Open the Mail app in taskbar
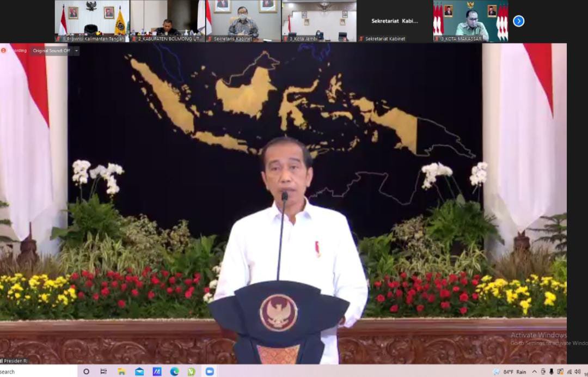 139,372
